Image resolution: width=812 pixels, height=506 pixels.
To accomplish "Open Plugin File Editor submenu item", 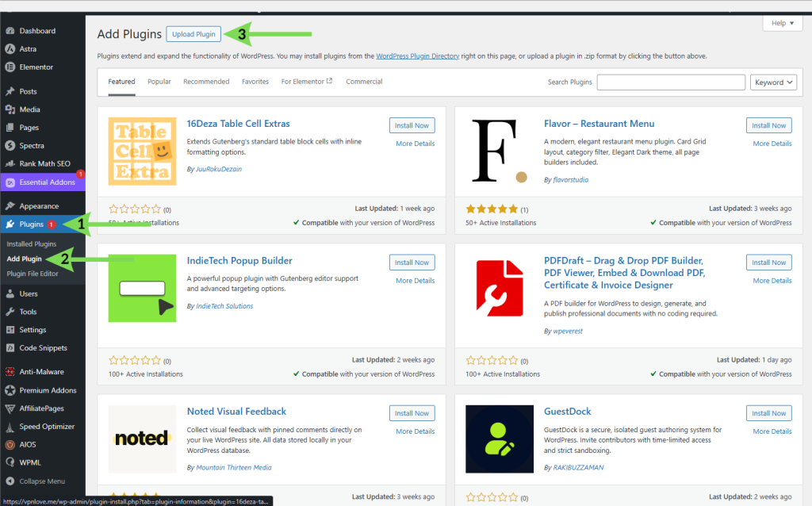I will 33,274.
